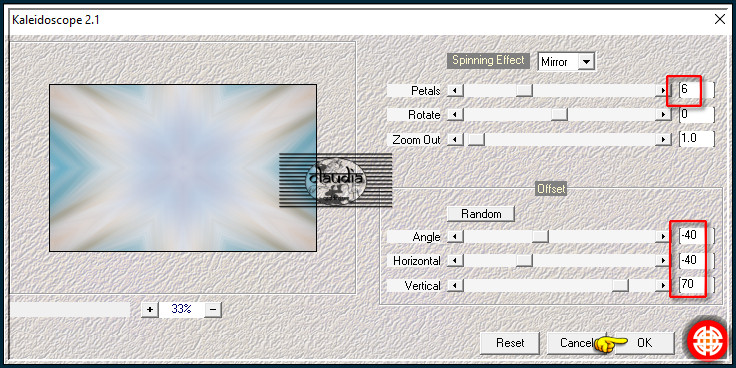Click the 33% zoom level display
736x368 pixels.
(x=181, y=309)
